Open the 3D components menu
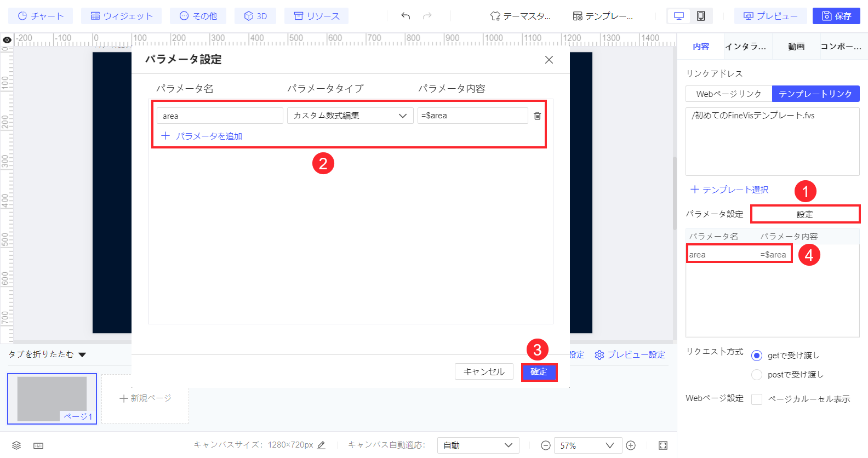The width and height of the screenshot is (868, 458). tap(255, 16)
